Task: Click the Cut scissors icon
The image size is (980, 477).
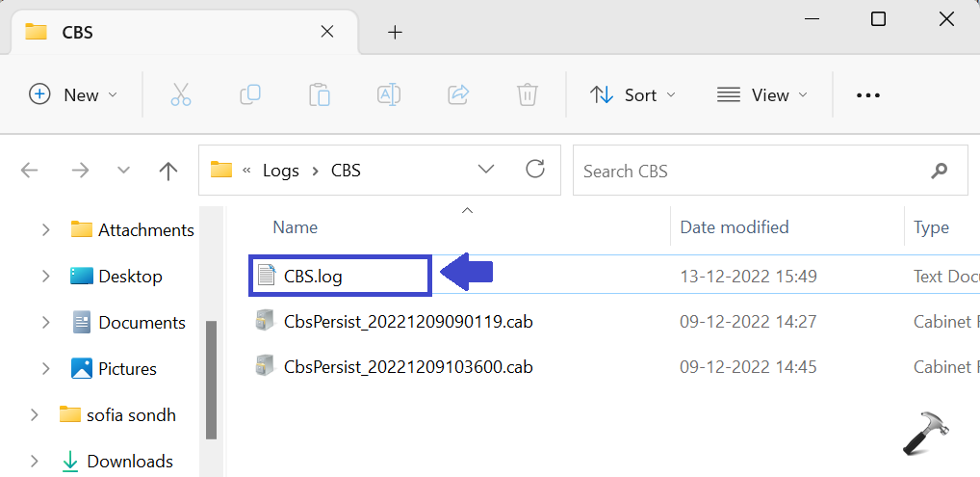Action: 180,94
